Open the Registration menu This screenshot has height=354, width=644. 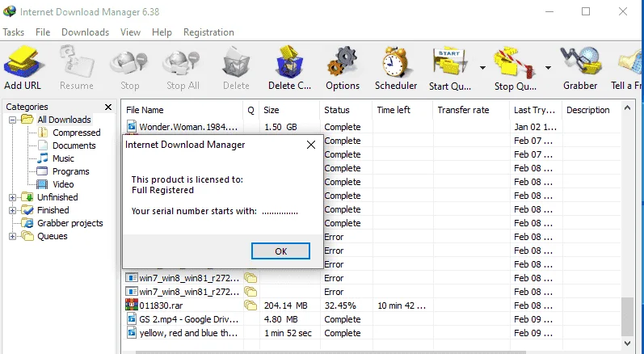tap(208, 32)
